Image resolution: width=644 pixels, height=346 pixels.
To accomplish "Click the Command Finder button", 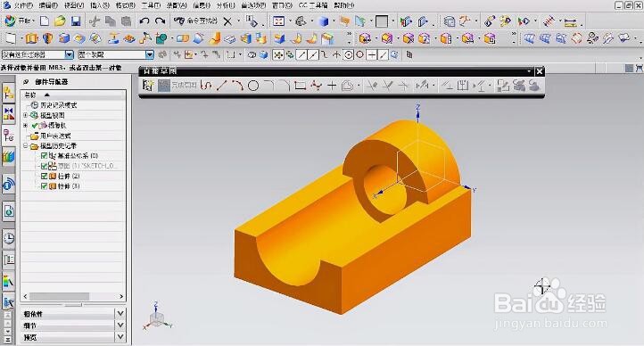I will [196, 21].
